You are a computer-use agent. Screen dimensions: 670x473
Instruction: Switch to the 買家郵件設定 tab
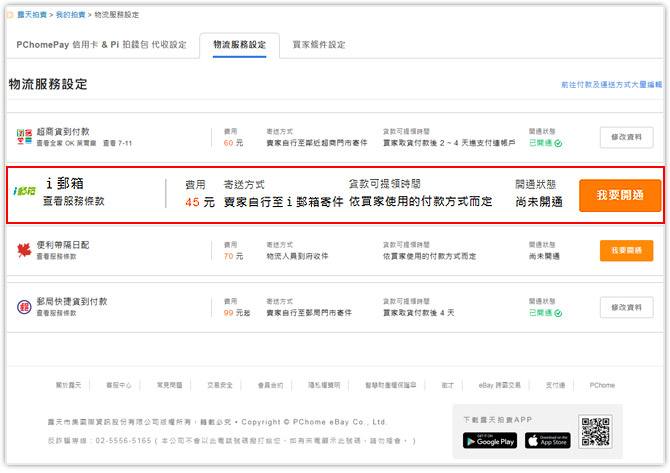[x=319, y=45]
